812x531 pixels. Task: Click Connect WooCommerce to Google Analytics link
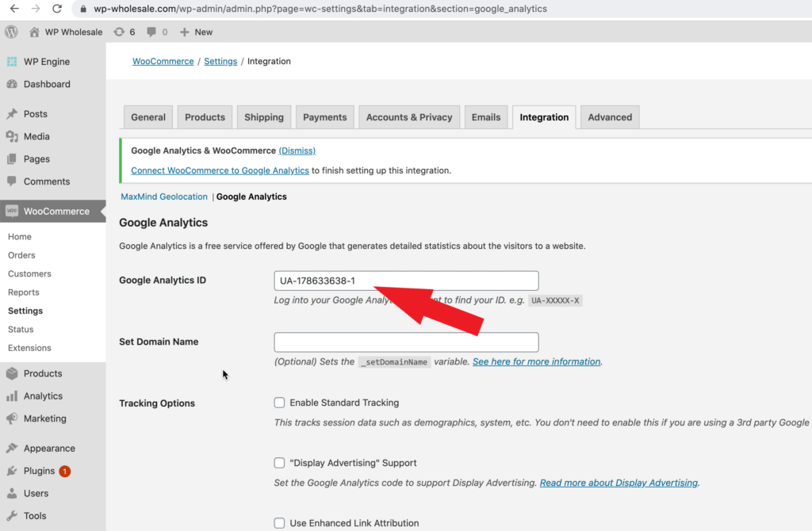click(220, 170)
